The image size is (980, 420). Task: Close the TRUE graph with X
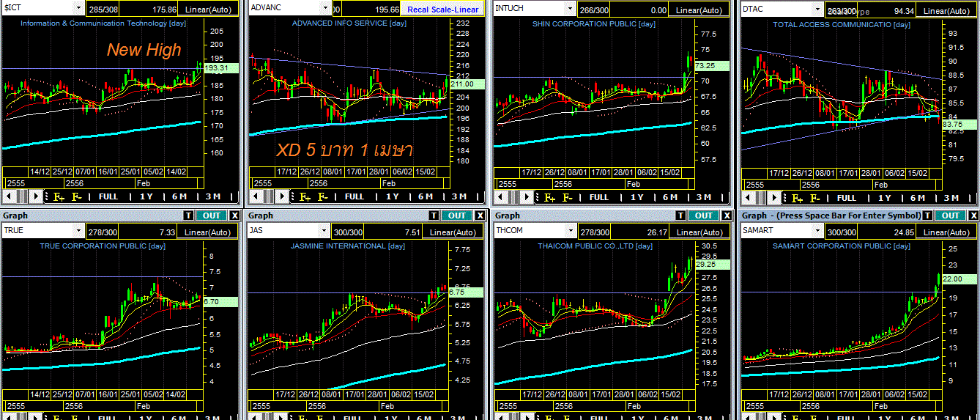[x=234, y=215]
